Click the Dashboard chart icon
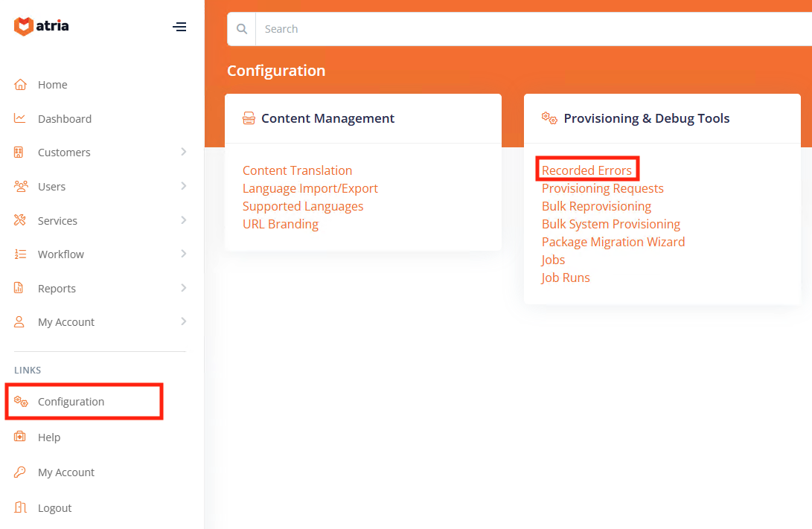 (x=21, y=118)
